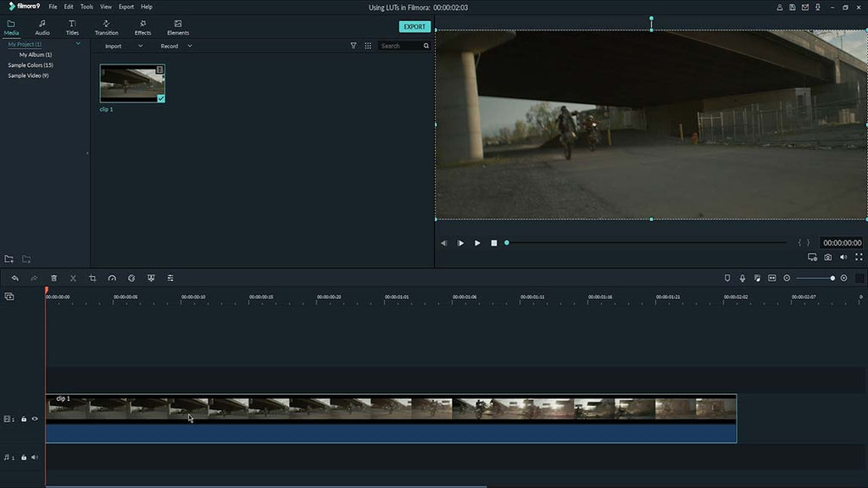Click the timeline zoom slider handle

(x=832, y=278)
